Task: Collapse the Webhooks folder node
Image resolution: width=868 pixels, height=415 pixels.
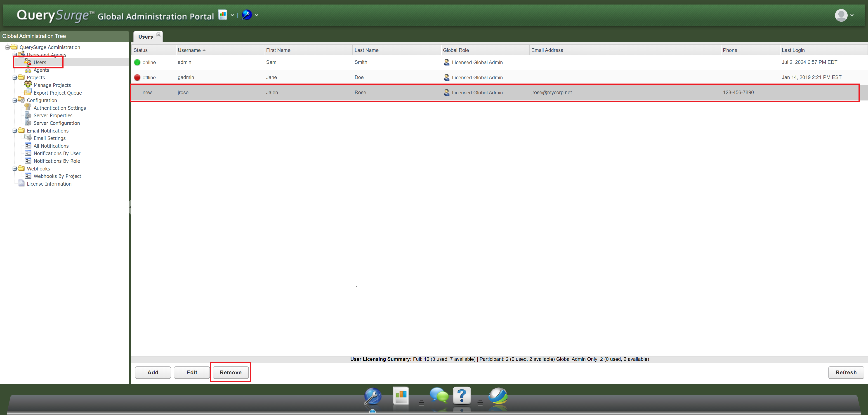Action: (x=14, y=169)
